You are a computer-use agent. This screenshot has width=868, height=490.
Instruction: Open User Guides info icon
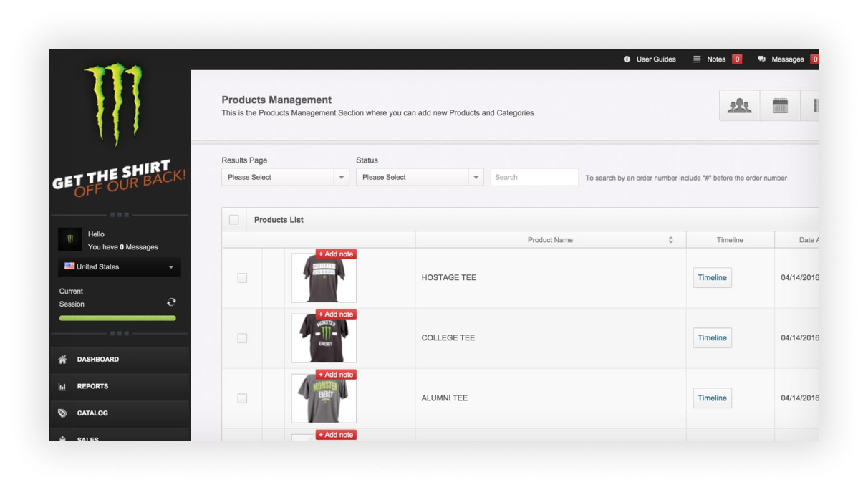coord(627,59)
